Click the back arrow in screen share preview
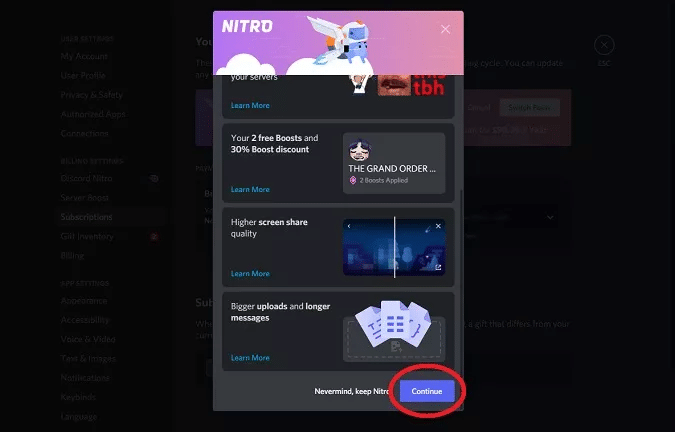This screenshot has width=675, height=432. tap(349, 226)
